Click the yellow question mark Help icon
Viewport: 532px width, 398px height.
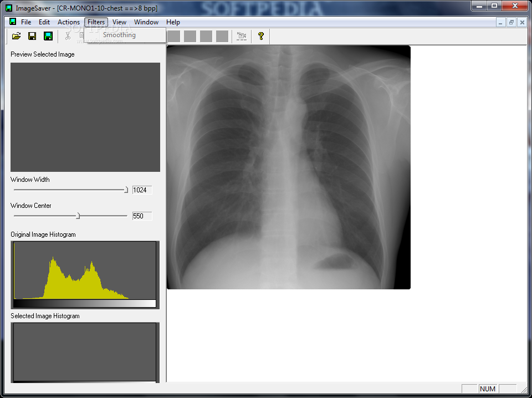pos(261,36)
